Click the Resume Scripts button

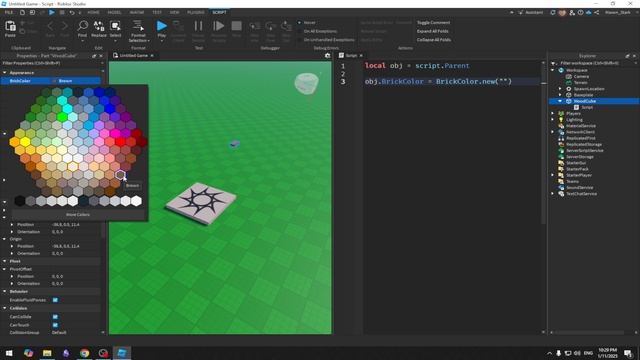coord(219,26)
